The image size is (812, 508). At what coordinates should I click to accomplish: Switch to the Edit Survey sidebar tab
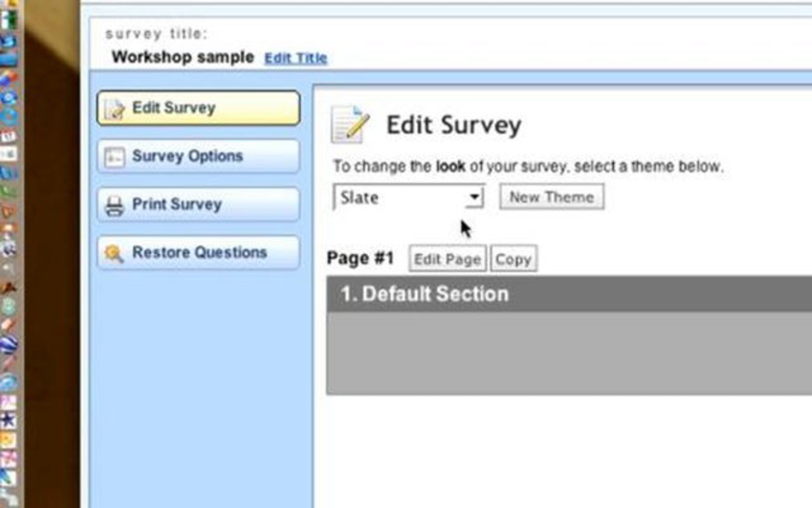pyautogui.click(x=198, y=108)
